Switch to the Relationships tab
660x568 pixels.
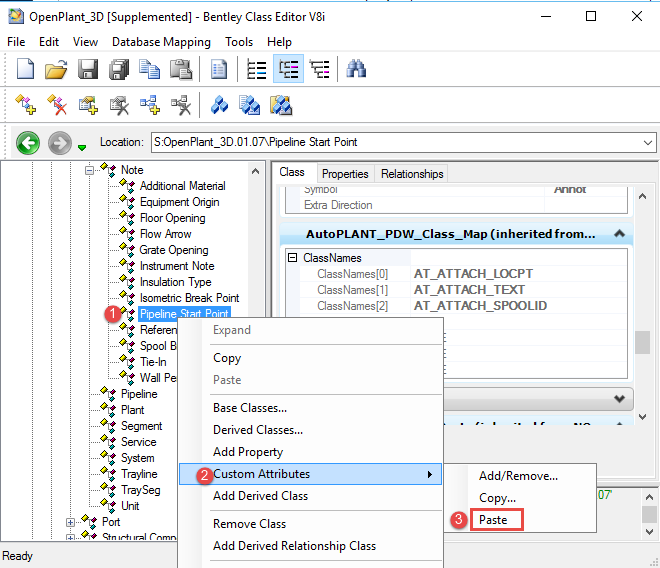coord(412,174)
